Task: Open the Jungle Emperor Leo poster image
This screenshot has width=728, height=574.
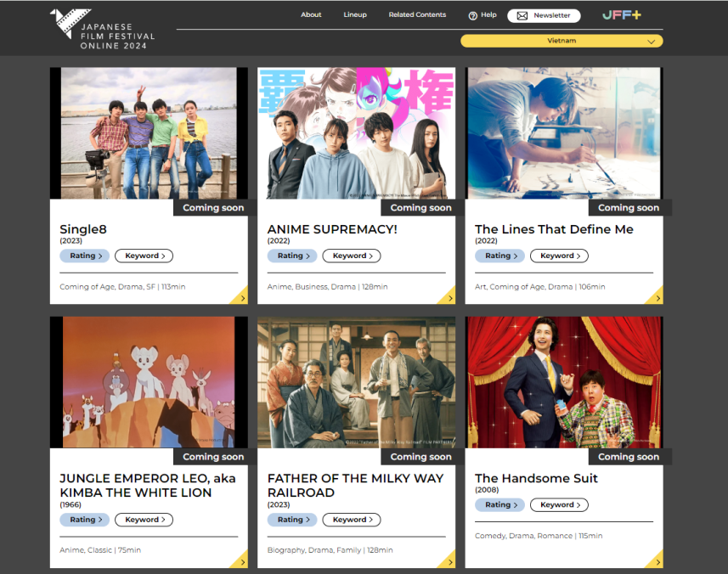Action: tap(149, 382)
